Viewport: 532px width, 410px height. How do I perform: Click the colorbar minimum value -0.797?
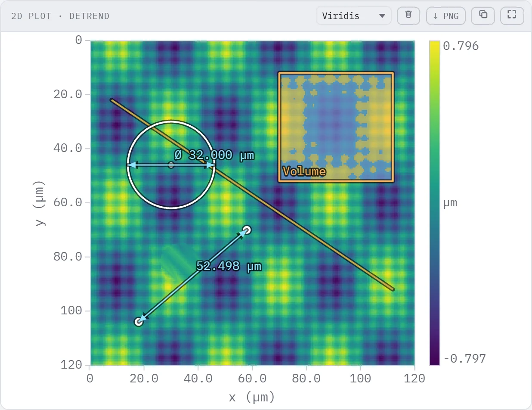[464, 358]
